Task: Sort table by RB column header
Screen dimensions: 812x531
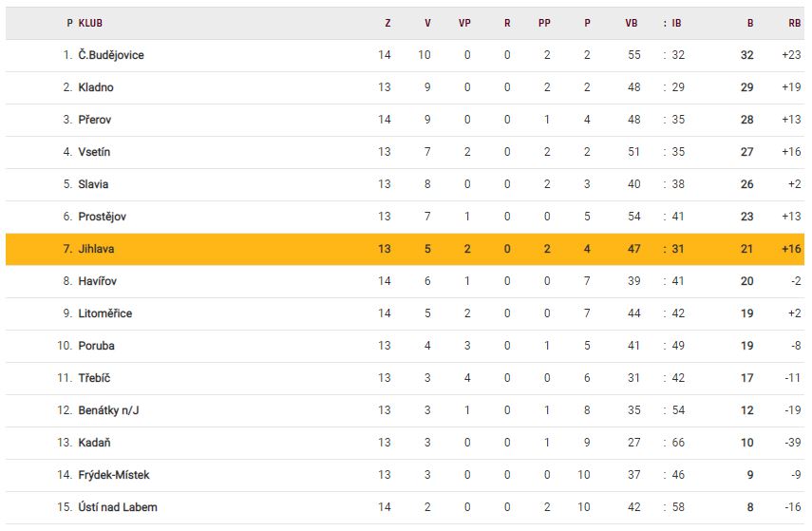Action: (794, 23)
